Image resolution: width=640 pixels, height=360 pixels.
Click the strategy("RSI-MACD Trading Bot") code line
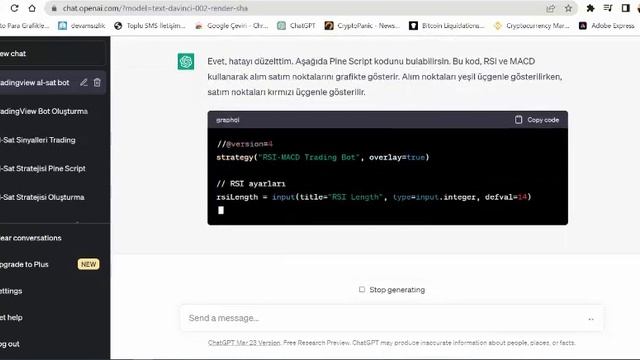(323, 157)
